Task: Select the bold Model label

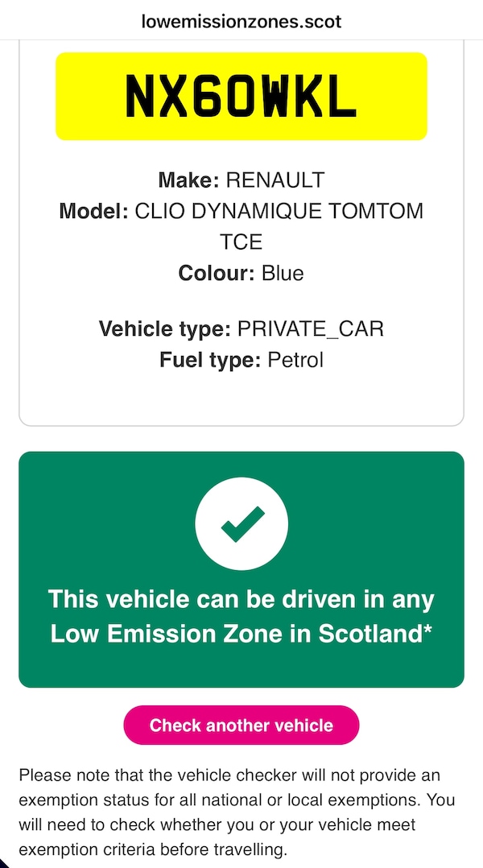Action: pyautogui.click(x=93, y=212)
